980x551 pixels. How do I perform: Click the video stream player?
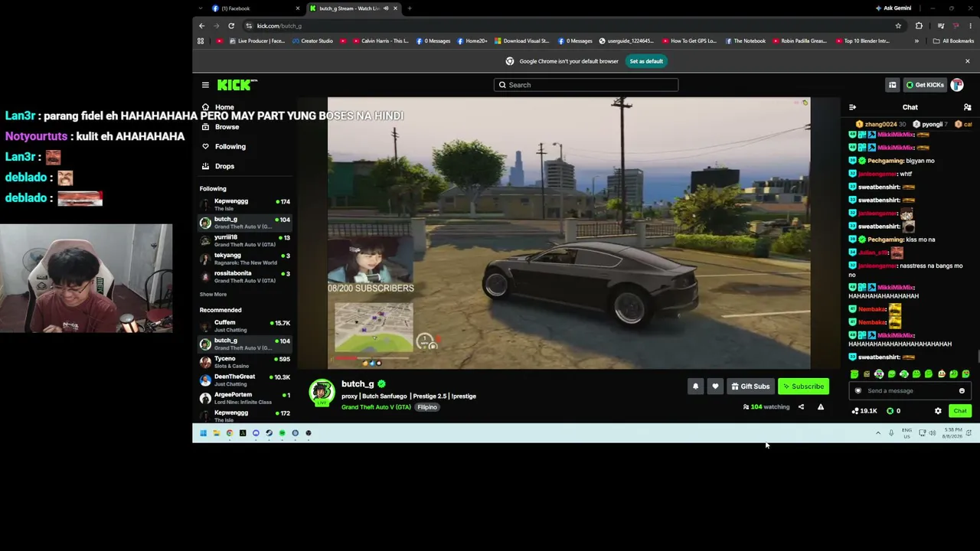coord(569,233)
